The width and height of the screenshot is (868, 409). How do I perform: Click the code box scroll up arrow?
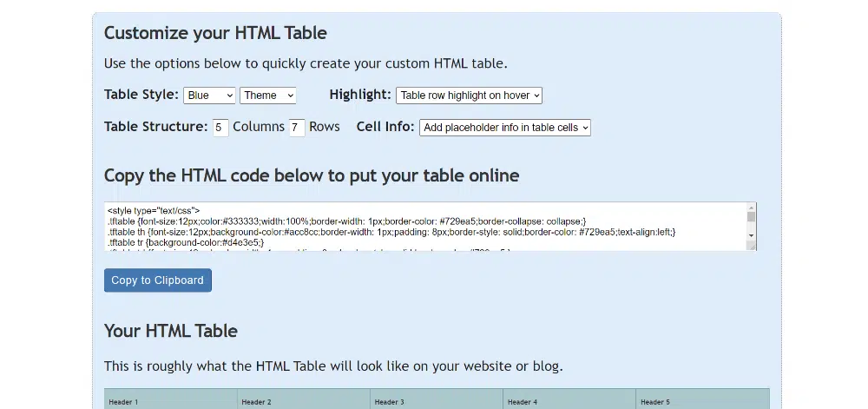[752, 207]
